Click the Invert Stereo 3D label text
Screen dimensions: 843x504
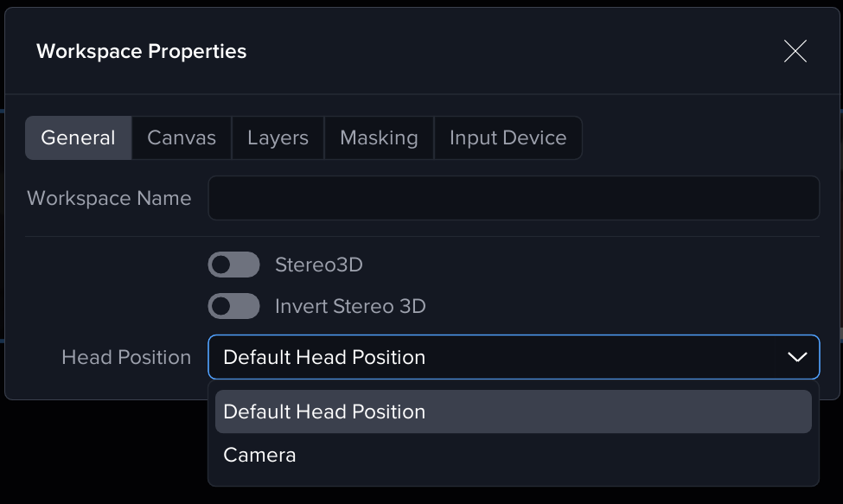point(350,306)
